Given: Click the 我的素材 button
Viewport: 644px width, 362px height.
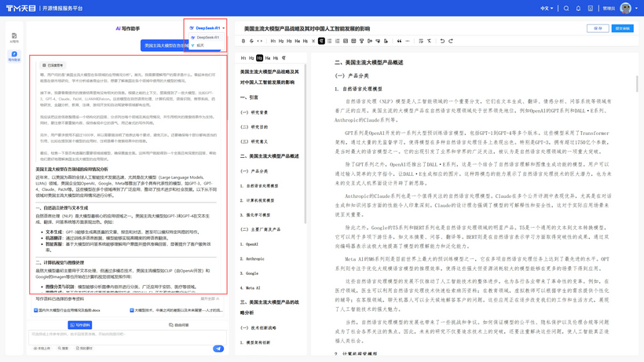Looking at the screenshot, I should [84, 349].
